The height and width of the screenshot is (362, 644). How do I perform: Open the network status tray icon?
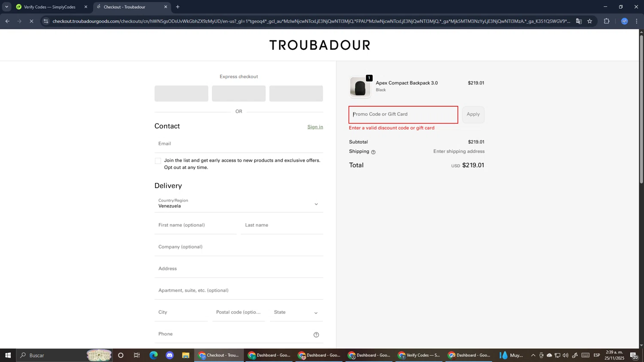click(x=557, y=355)
